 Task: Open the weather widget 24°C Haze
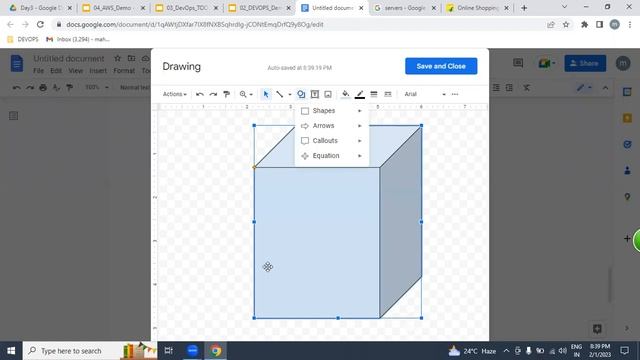472,351
